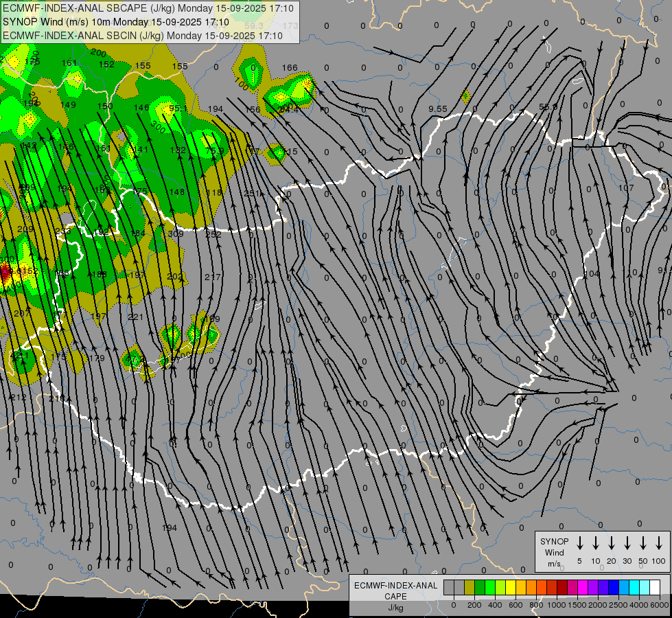Viewport: 672px width, 618px height.
Task: Select the purple swatch left of 2000
Action: point(593,587)
